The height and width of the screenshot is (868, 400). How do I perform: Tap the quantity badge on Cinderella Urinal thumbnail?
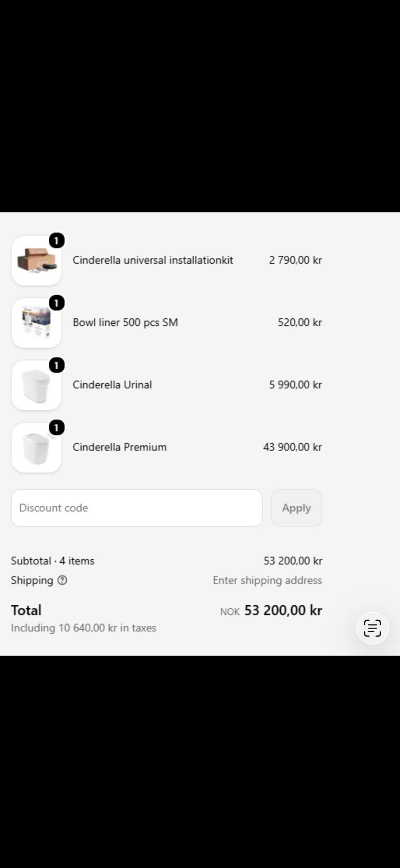pyautogui.click(x=57, y=365)
